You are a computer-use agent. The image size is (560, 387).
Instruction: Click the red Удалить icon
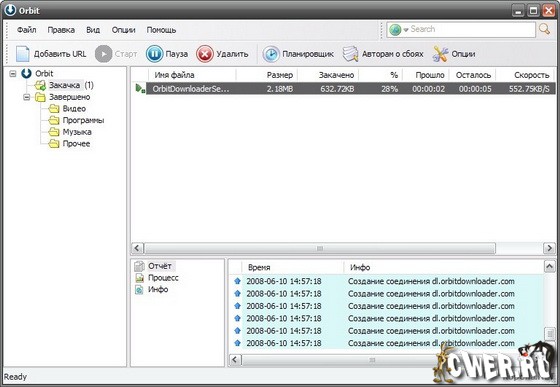[205, 54]
